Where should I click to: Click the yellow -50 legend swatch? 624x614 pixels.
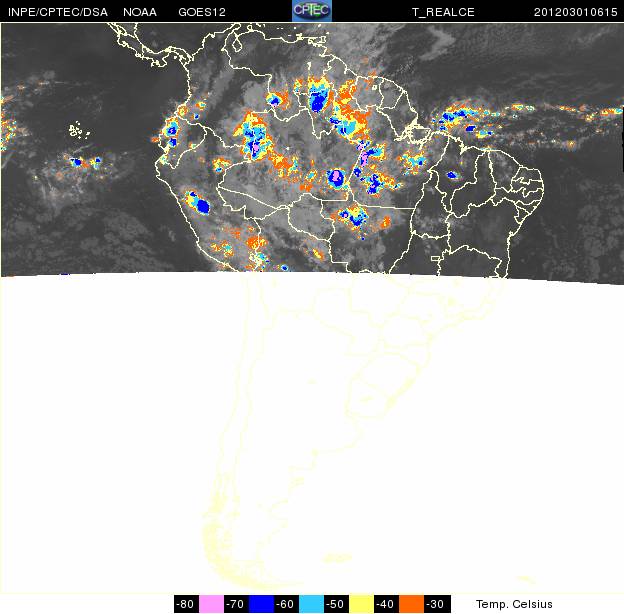[361, 604]
